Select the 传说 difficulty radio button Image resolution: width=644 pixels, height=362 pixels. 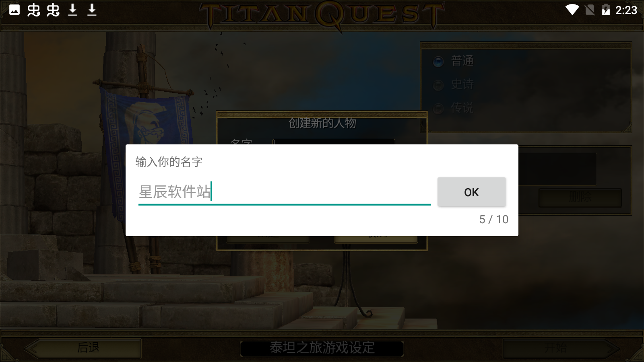pos(438,108)
